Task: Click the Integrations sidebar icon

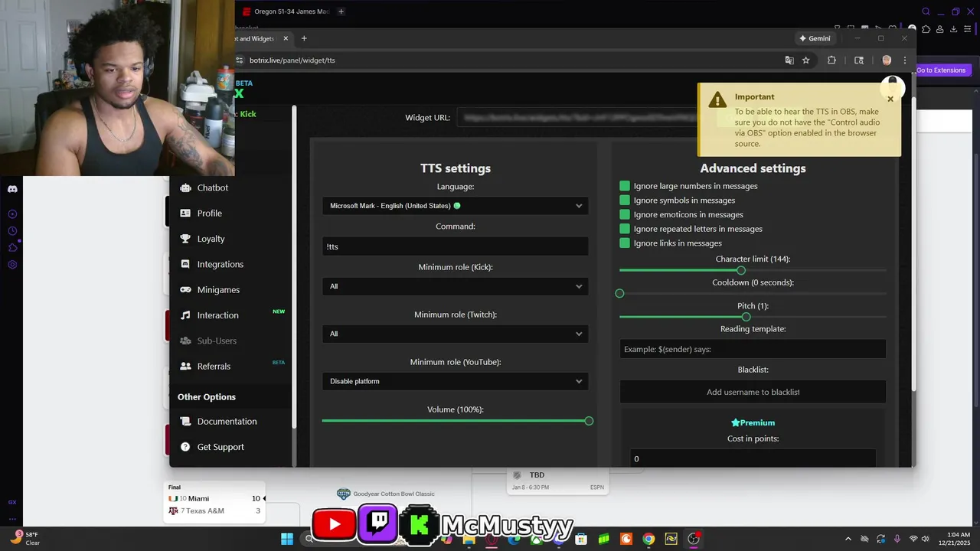Action: [185, 264]
